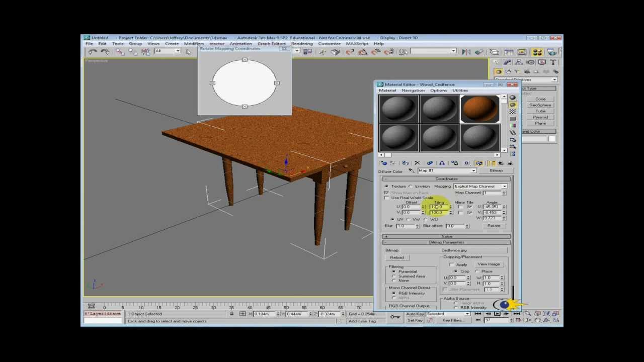Click Go to End playback button
644x362 pixels.
(516, 314)
